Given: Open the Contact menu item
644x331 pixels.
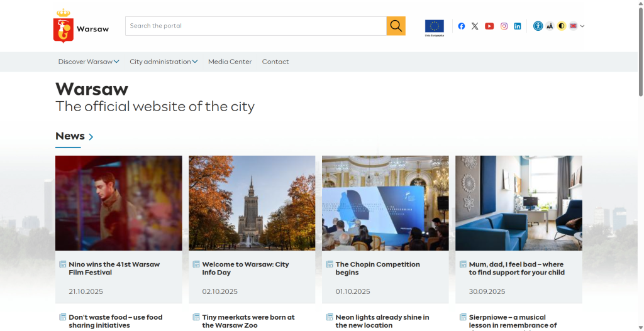Looking at the screenshot, I should [x=275, y=62].
